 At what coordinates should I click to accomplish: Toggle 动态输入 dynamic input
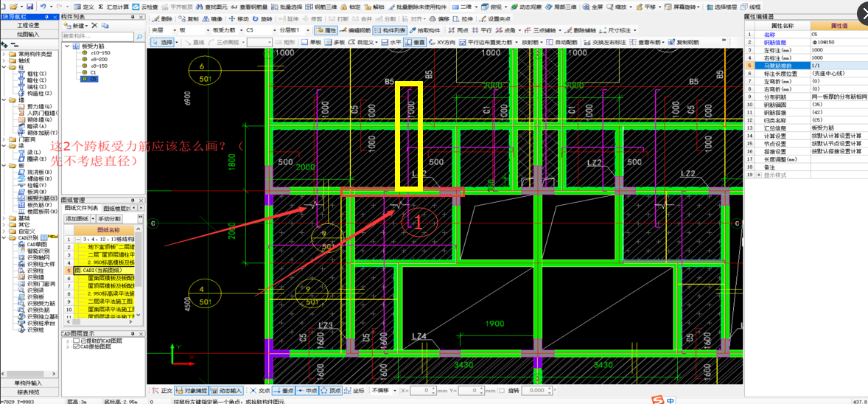[226, 391]
